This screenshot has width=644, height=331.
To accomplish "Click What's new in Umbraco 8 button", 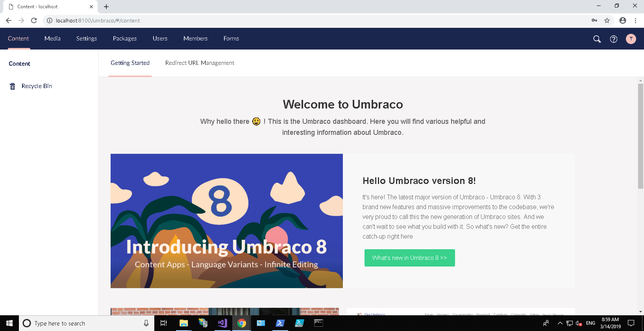I will 409,258.
